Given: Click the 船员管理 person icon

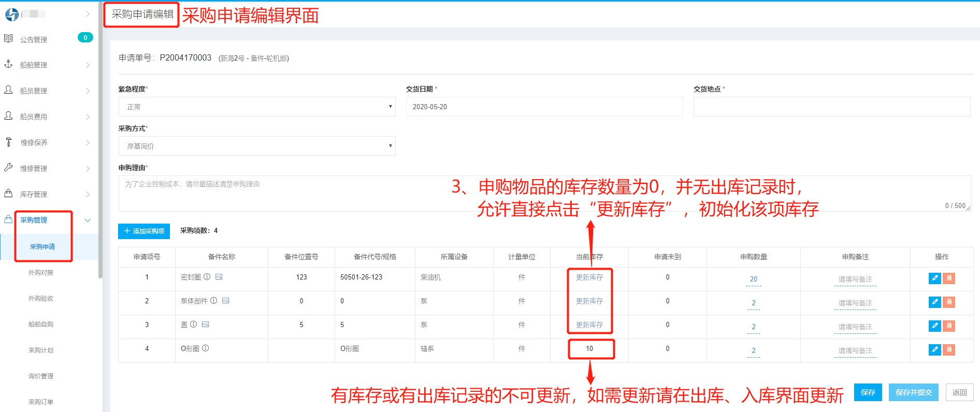Looking at the screenshot, I should point(8,90).
